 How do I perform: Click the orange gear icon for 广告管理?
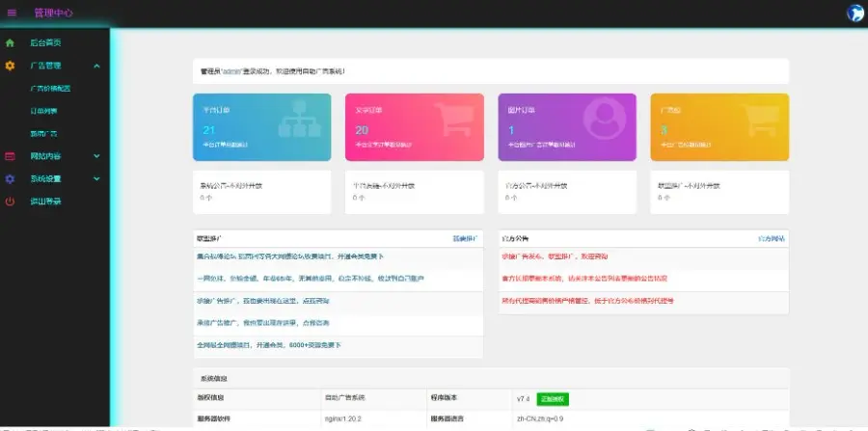(10, 66)
